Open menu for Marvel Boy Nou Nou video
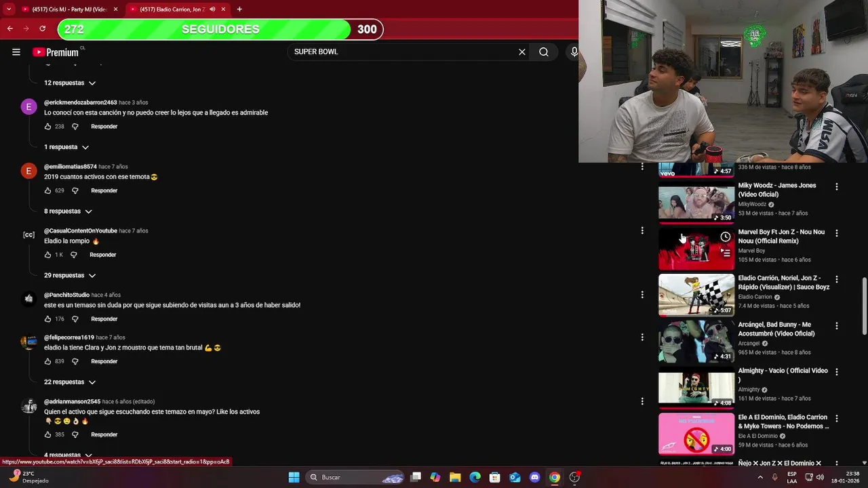The height and width of the screenshot is (488, 868). [837, 233]
